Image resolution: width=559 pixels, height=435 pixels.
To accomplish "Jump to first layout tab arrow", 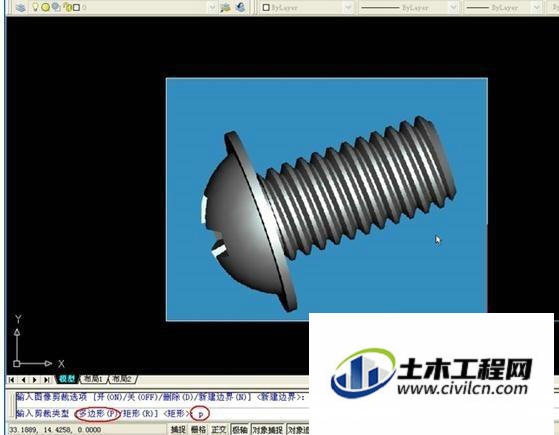I will point(11,380).
